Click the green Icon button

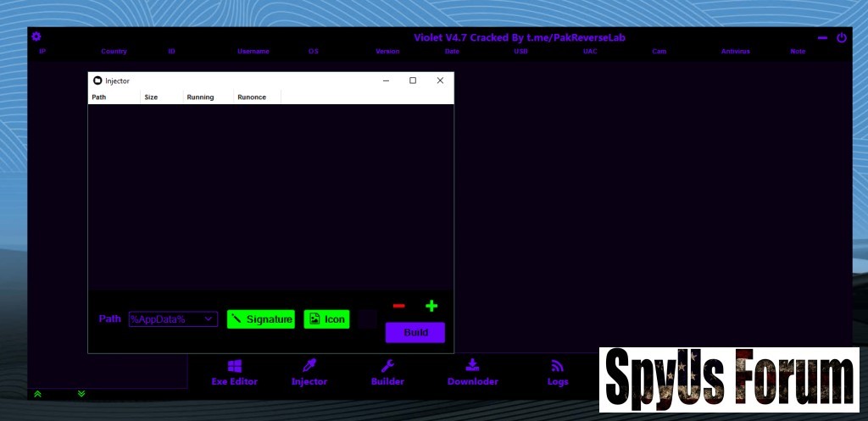coord(326,319)
